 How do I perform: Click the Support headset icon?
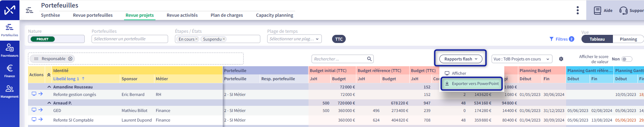pos(624,11)
